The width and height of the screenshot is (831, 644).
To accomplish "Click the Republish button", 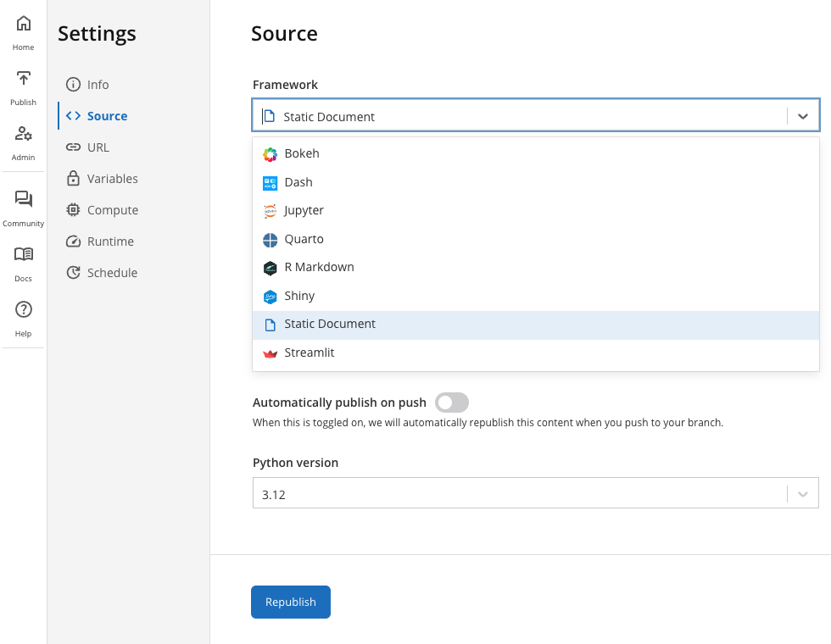I will [x=290, y=602].
